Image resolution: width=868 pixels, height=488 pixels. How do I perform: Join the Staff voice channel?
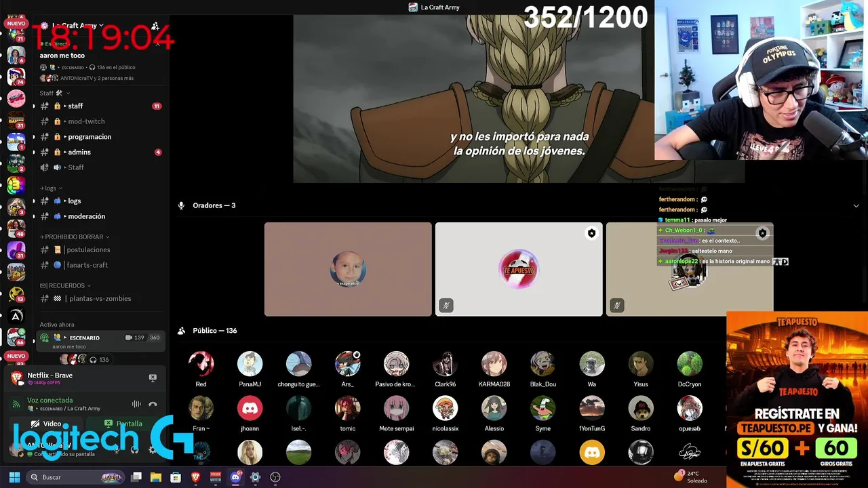click(100, 167)
